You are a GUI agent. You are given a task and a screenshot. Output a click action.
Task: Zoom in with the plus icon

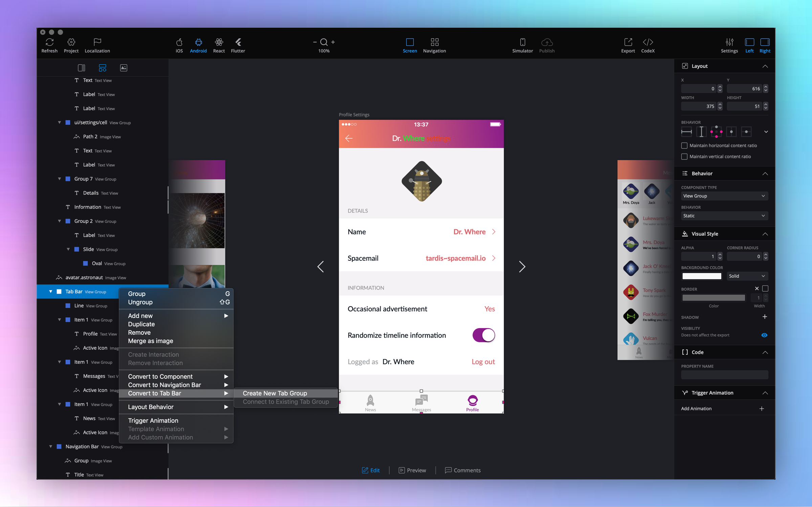333,42
